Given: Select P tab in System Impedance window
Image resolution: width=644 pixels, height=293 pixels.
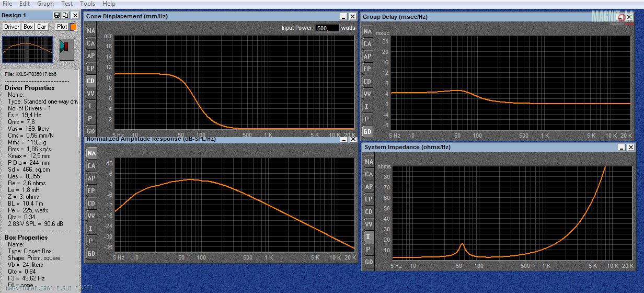Looking at the screenshot, I should pos(369,250).
